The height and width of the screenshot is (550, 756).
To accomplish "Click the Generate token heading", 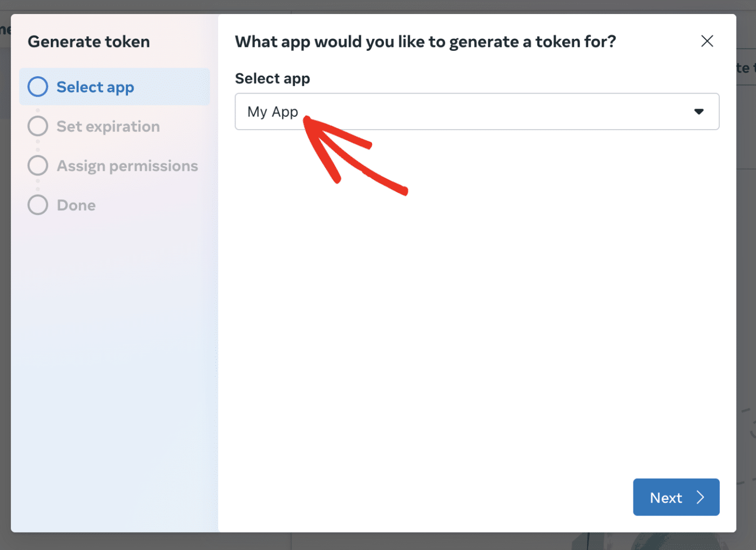I will point(89,42).
